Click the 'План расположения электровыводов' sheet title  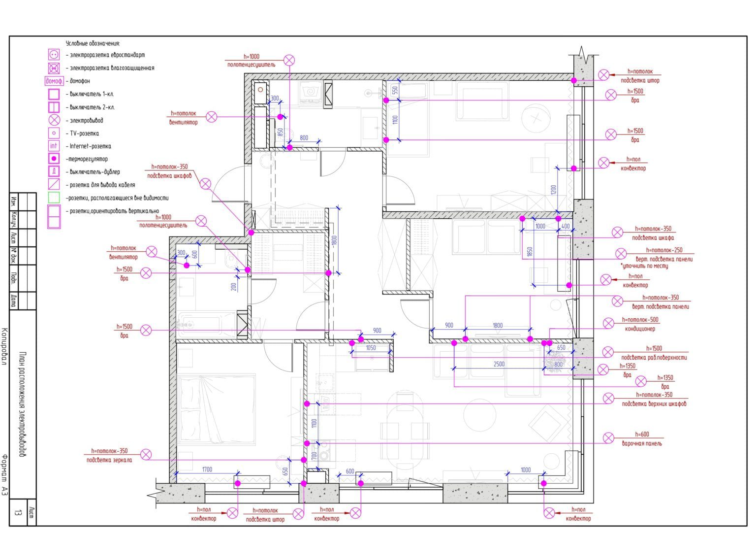point(22,404)
